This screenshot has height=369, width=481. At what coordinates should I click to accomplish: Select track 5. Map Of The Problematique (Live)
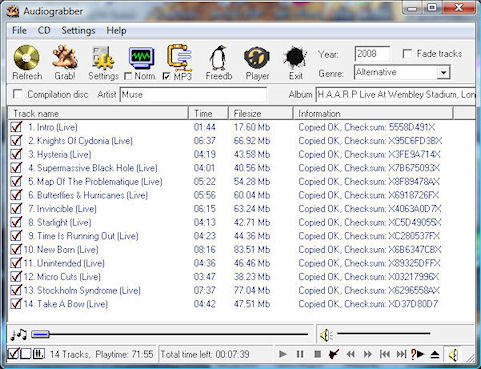(95, 181)
